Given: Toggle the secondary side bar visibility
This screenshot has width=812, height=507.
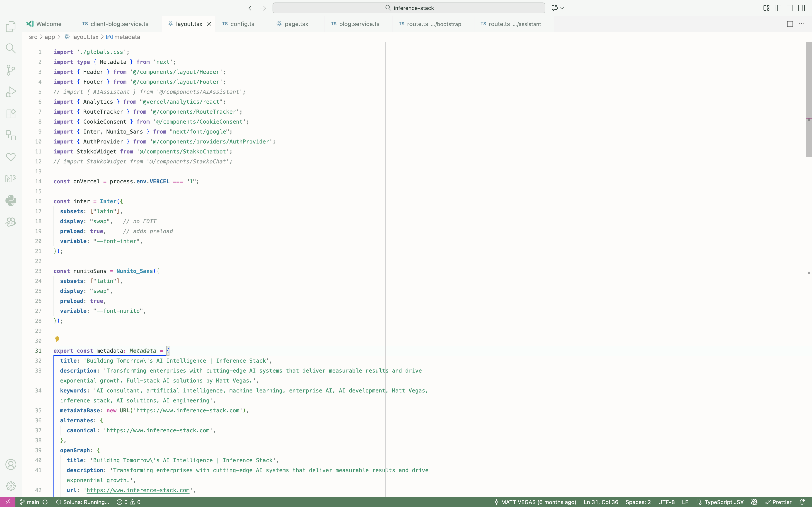Looking at the screenshot, I should [802, 8].
